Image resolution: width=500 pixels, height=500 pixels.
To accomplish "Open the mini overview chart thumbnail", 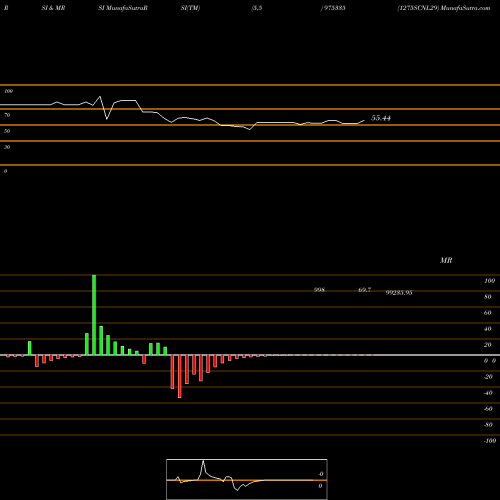I will (247, 479).
